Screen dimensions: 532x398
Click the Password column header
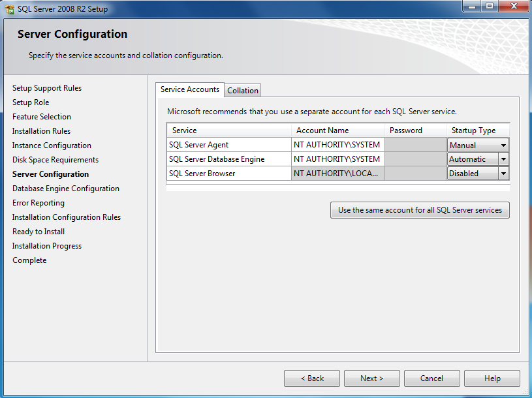[416, 130]
